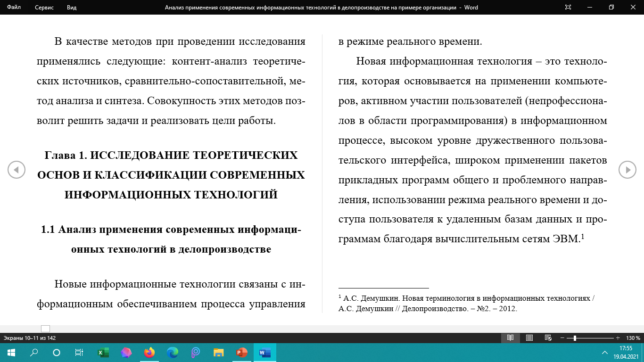Open the Файл menu

(14, 8)
